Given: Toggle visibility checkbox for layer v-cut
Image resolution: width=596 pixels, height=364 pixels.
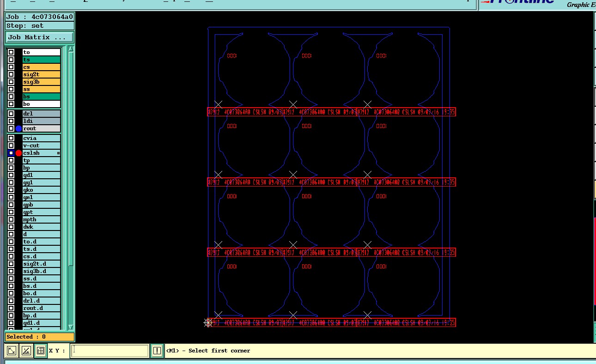Looking at the screenshot, I should tap(11, 146).
